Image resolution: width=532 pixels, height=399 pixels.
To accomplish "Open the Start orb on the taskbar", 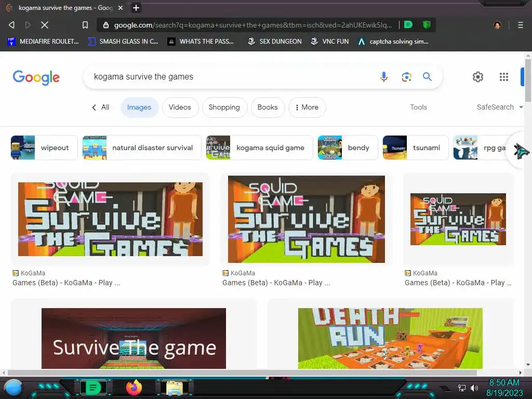I will 13,388.
